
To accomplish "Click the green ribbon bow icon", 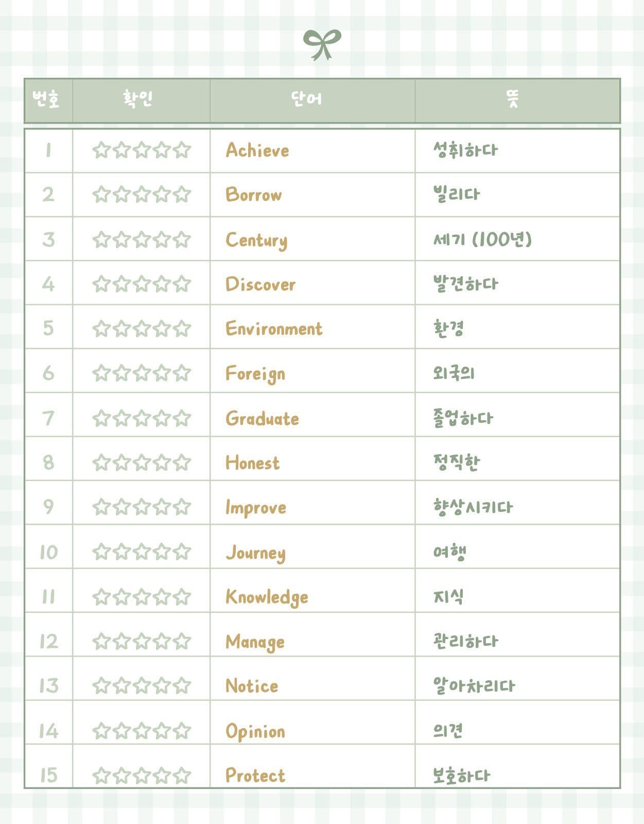I will click(x=322, y=44).
